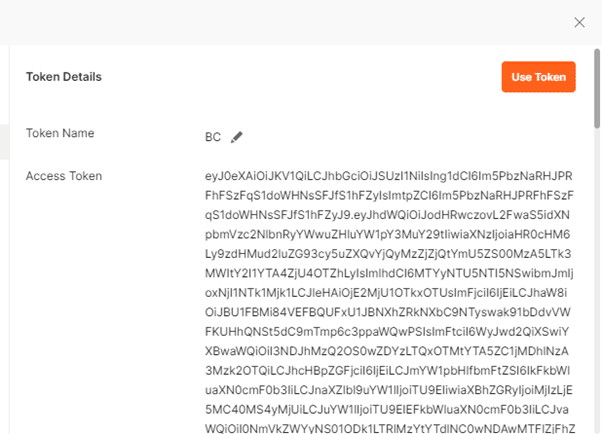The image size is (602, 434).
Task: Click the Token Name label
Action: click(x=60, y=133)
